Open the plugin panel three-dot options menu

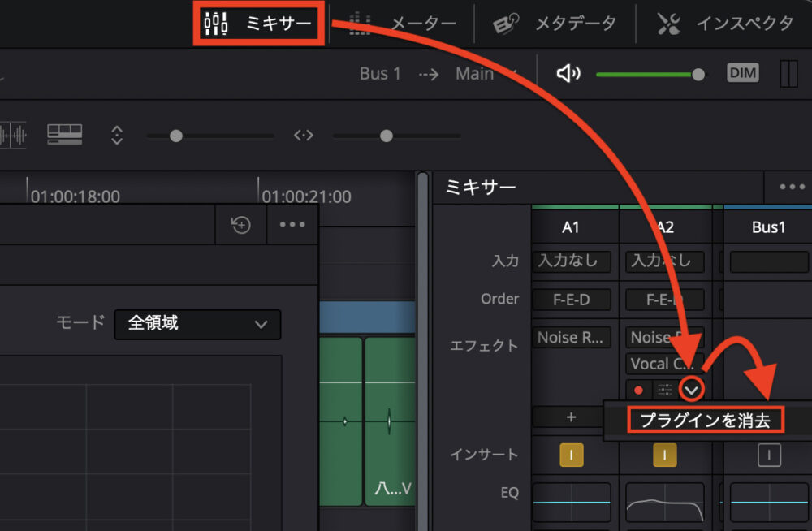(x=292, y=224)
